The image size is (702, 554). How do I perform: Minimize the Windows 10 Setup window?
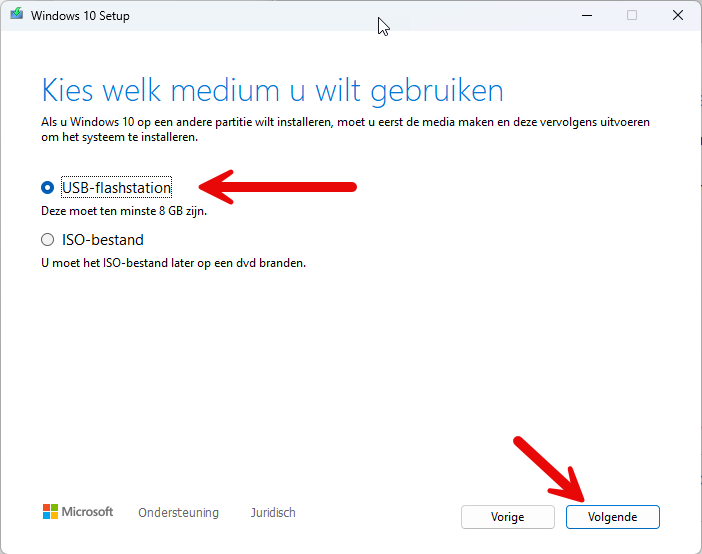click(x=587, y=15)
